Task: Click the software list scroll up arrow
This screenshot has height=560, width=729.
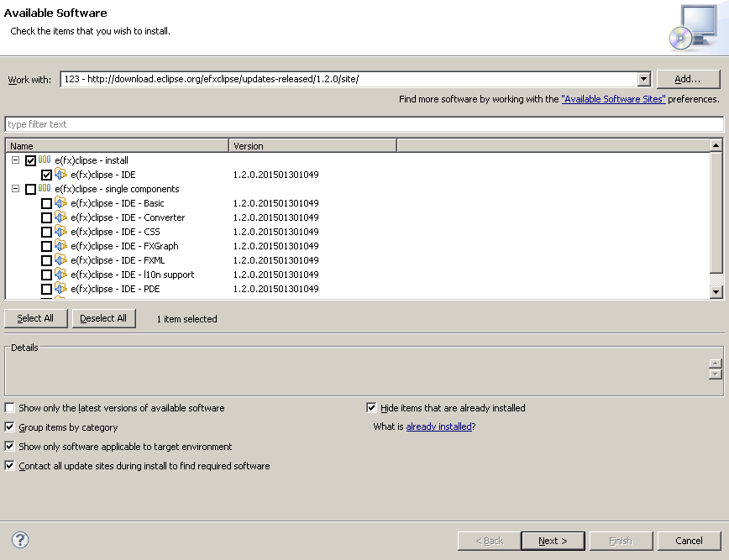Action: pyautogui.click(x=716, y=145)
